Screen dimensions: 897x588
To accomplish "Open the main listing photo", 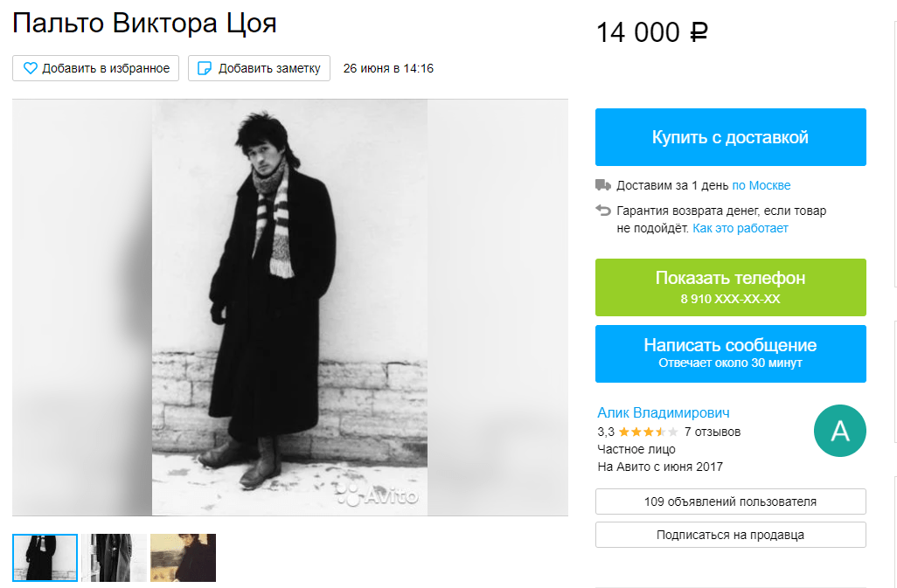I will [289, 307].
